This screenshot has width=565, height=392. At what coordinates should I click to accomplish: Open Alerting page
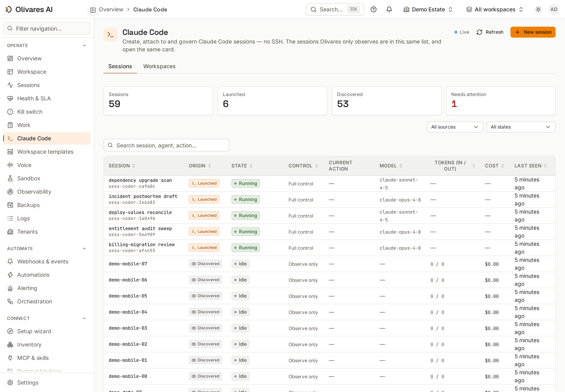47,288
